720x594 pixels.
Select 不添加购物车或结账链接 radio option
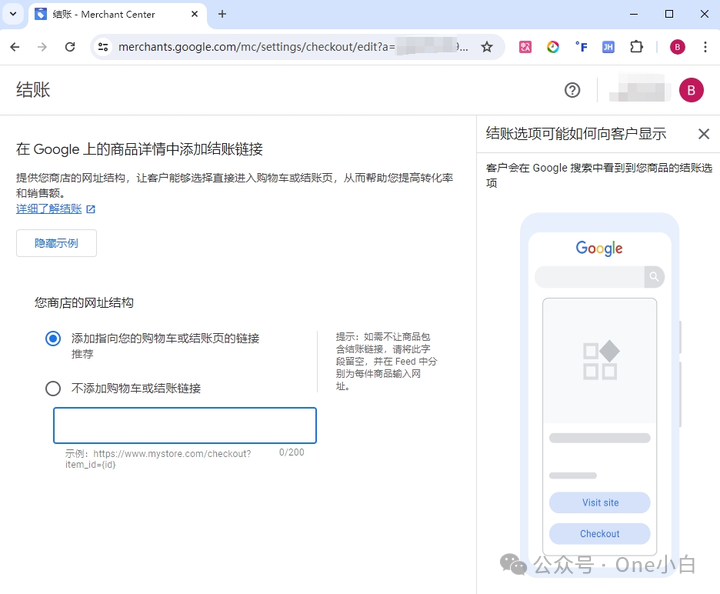53,388
